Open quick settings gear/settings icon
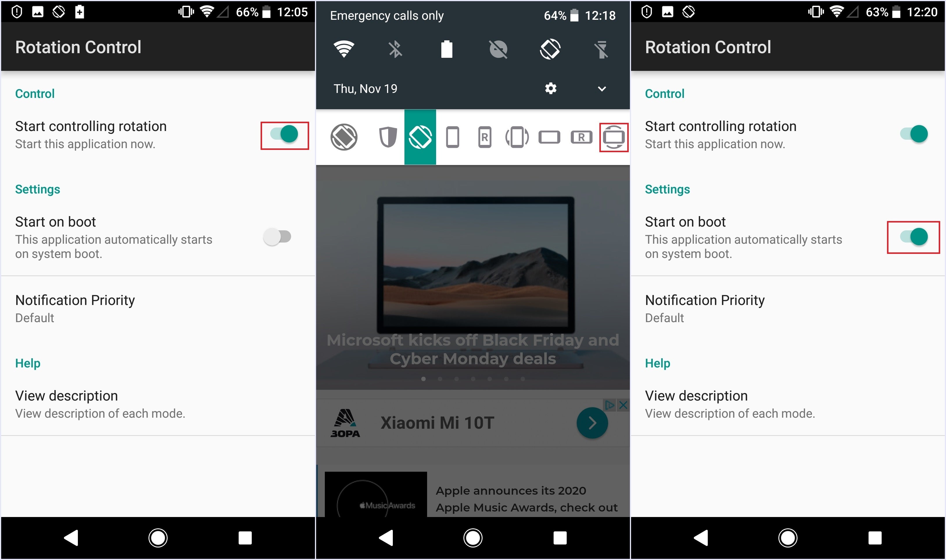 tap(551, 87)
